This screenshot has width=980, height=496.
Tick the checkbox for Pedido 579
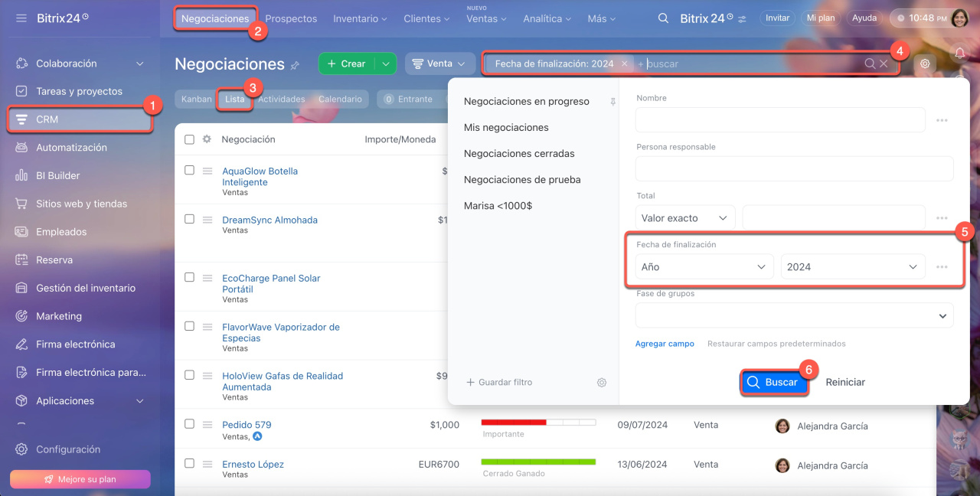(189, 424)
